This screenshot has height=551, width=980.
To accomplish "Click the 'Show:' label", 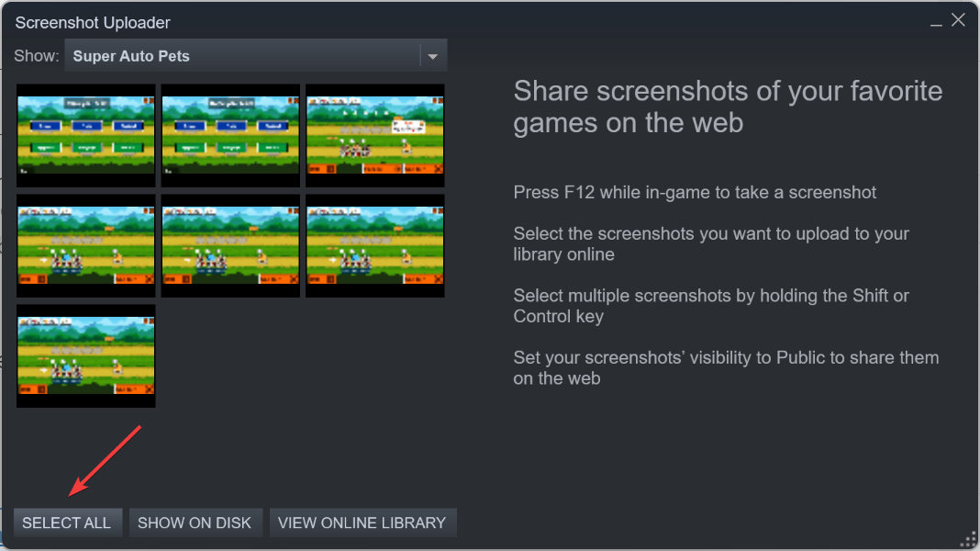I will (x=37, y=56).
